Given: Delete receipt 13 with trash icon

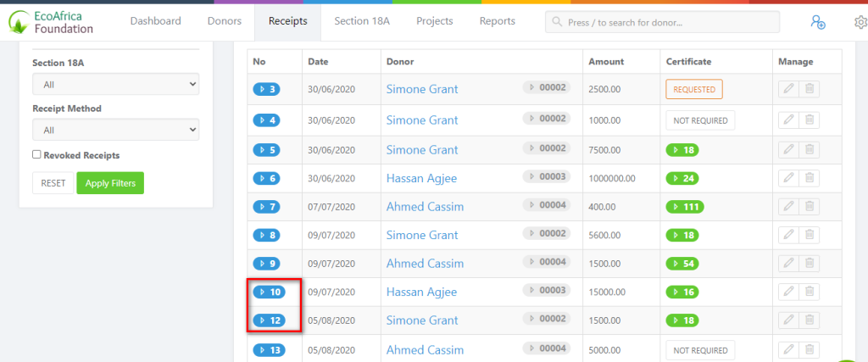Looking at the screenshot, I should coord(810,350).
